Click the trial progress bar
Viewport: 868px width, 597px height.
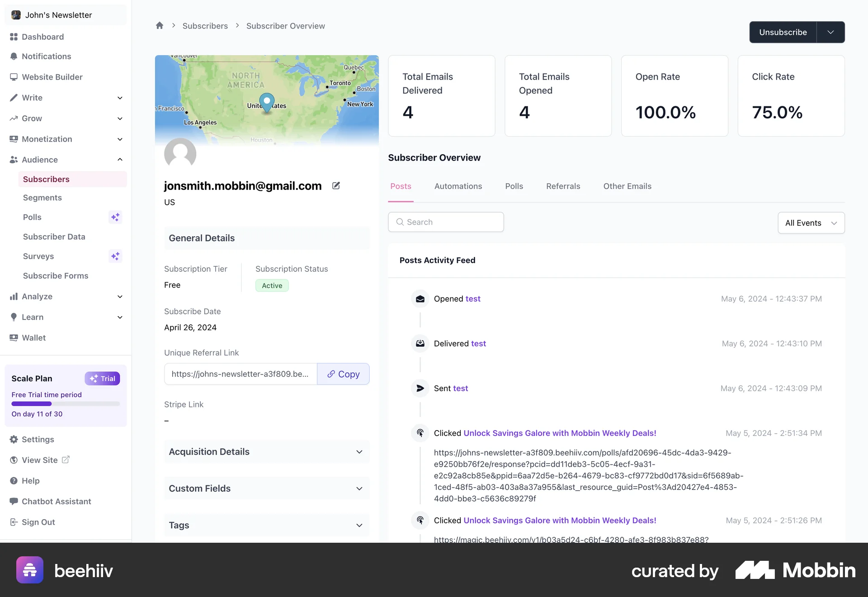click(65, 404)
